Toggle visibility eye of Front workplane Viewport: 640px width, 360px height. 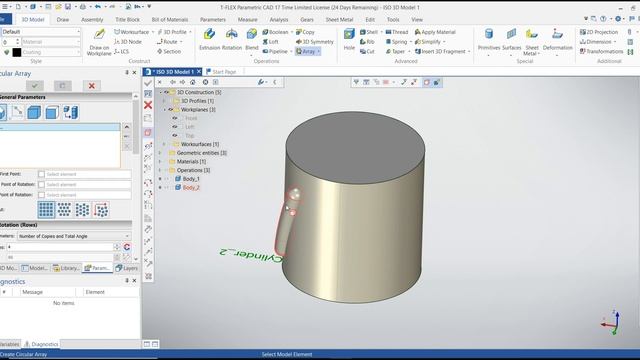point(175,118)
